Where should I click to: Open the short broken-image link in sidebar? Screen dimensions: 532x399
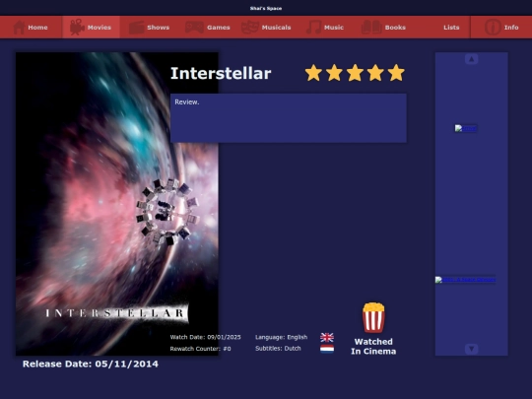click(466, 128)
